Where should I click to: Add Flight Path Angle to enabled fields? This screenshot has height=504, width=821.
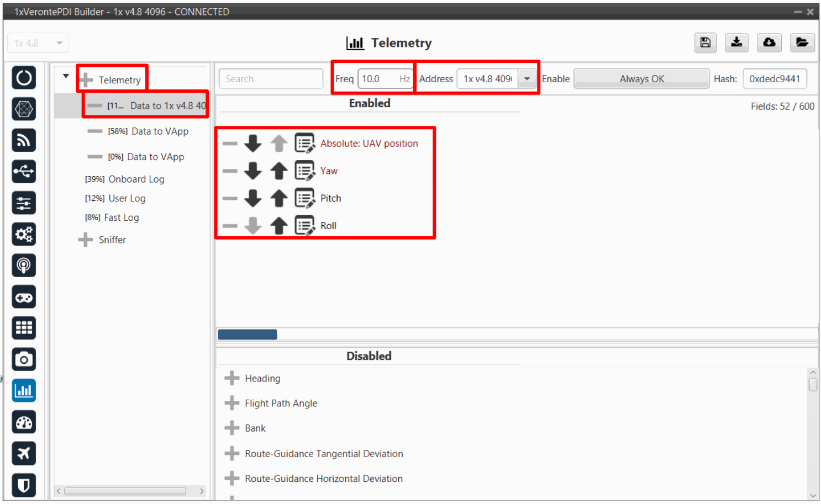point(232,404)
